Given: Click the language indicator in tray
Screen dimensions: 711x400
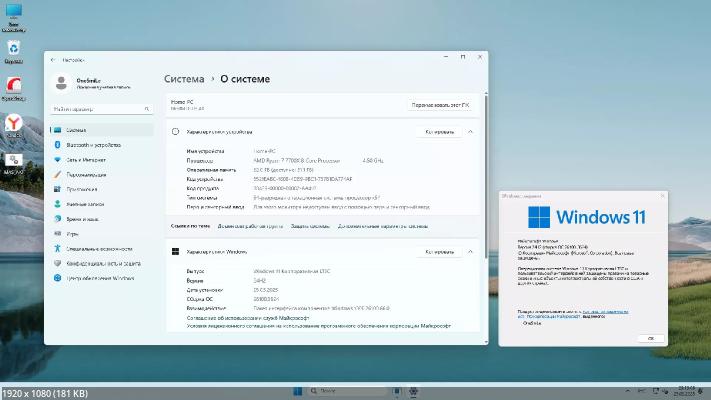Looking at the screenshot, I should (642, 391).
